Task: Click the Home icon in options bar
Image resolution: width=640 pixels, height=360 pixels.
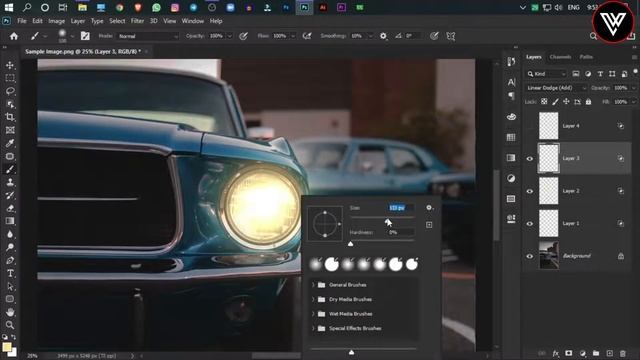Action: point(14,36)
